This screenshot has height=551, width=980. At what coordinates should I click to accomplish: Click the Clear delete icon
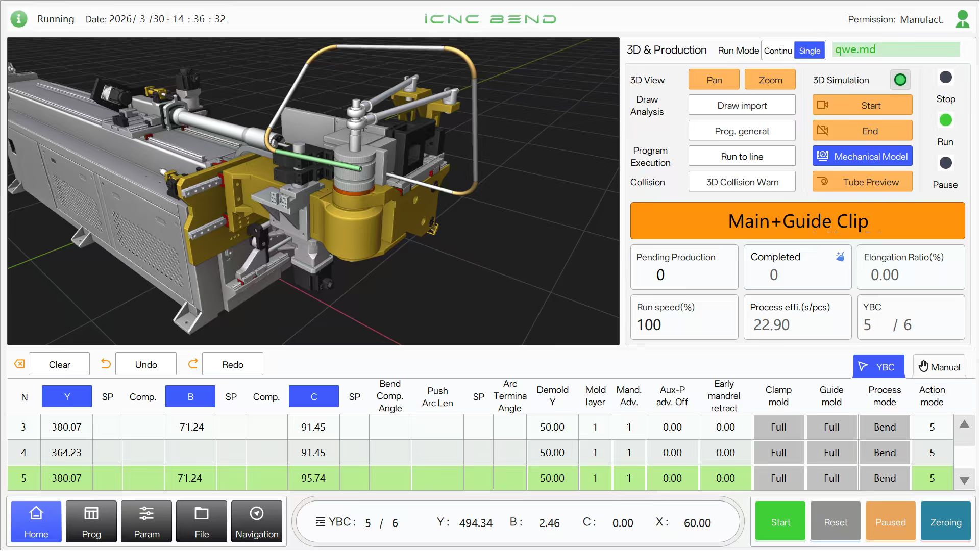point(19,364)
